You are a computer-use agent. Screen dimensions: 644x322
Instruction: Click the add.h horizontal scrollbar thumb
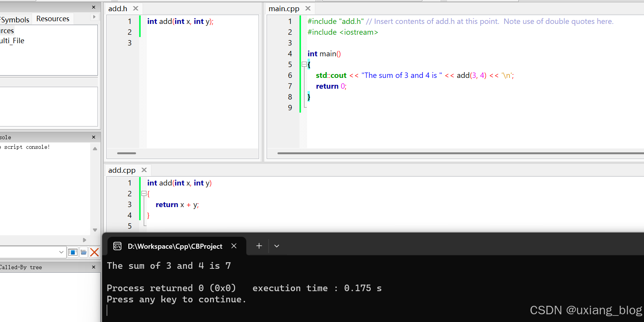pyautogui.click(x=126, y=153)
